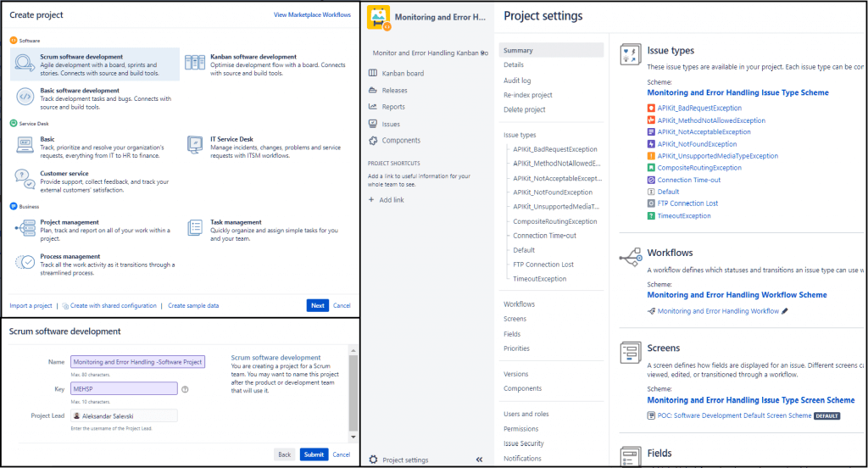Click APIKit_BadRequestException issue type icon
This screenshot has width=868, height=468.
tap(652, 108)
